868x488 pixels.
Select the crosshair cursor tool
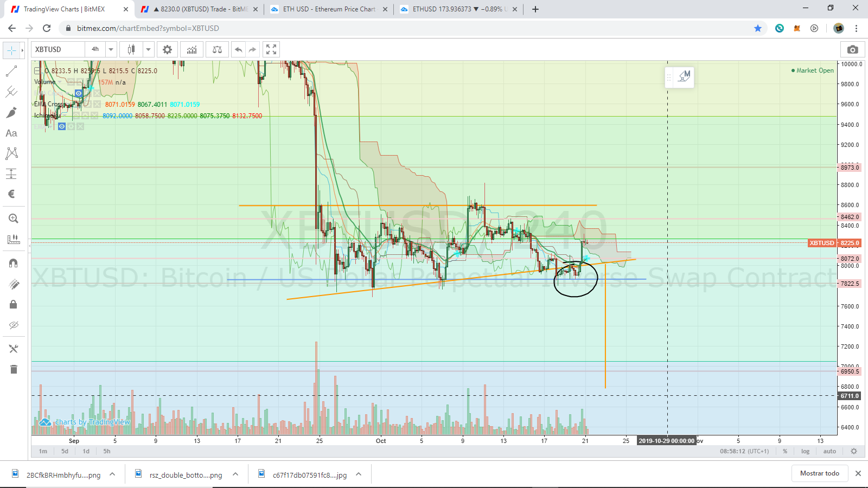[x=11, y=50]
